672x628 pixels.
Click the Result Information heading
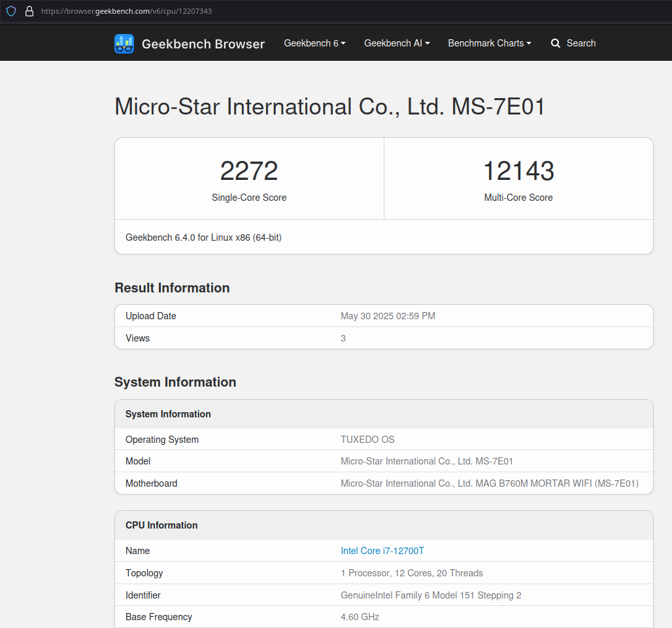pos(172,288)
